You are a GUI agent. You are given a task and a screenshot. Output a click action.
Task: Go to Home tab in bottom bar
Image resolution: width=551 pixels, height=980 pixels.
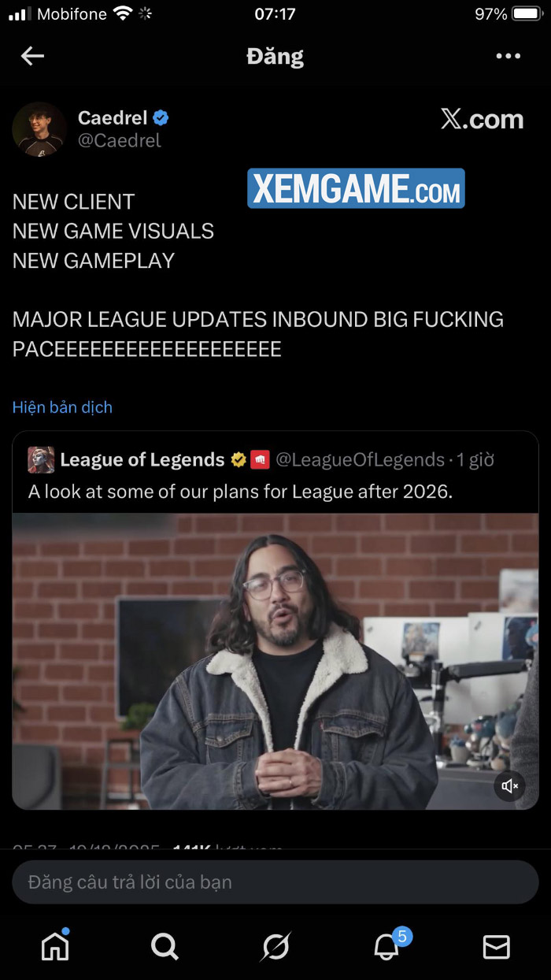tap(55, 946)
